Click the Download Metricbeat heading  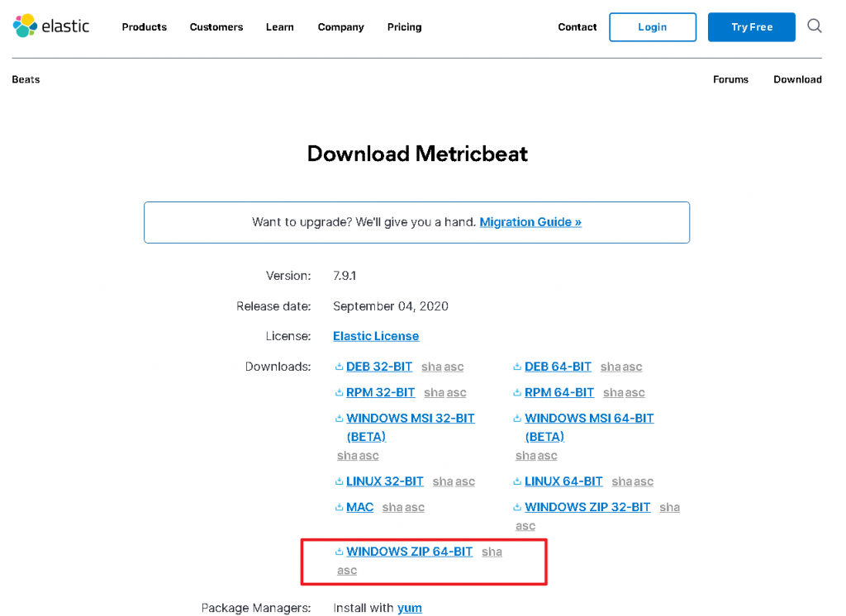point(417,154)
